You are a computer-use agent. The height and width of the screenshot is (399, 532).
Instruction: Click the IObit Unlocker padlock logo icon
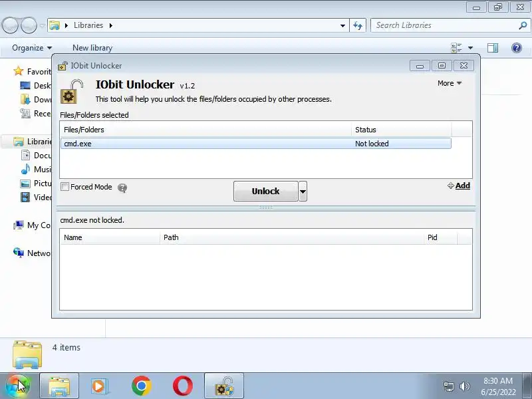pos(72,92)
